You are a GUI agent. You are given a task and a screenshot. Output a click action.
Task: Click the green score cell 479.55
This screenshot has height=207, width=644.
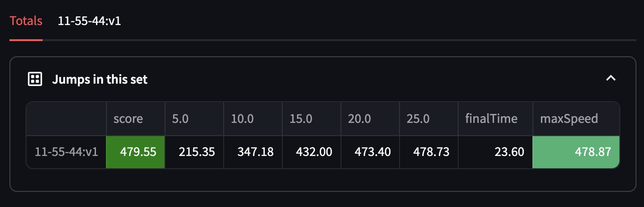135,152
